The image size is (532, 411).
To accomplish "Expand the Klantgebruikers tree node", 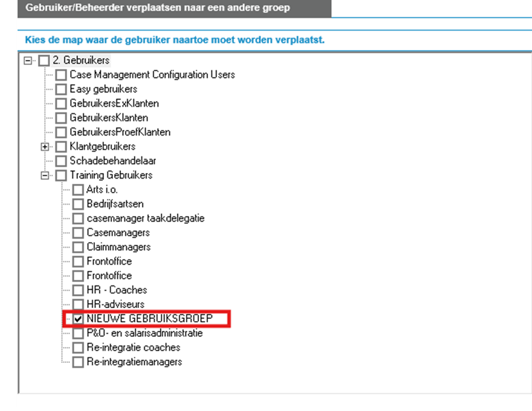I will [45, 147].
